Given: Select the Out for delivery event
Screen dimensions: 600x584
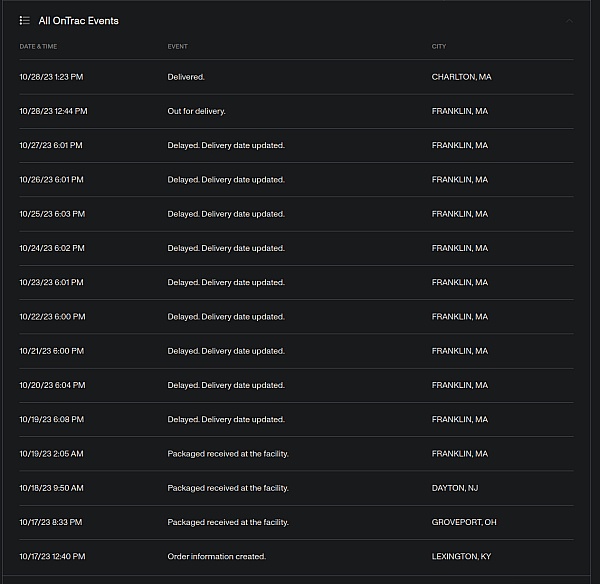Looking at the screenshot, I should click(196, 111).
